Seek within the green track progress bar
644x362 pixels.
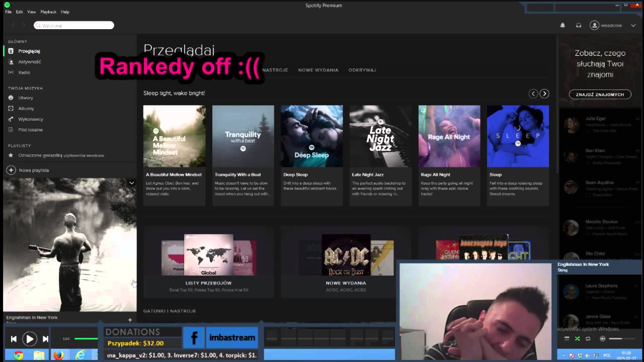[86, 339]
